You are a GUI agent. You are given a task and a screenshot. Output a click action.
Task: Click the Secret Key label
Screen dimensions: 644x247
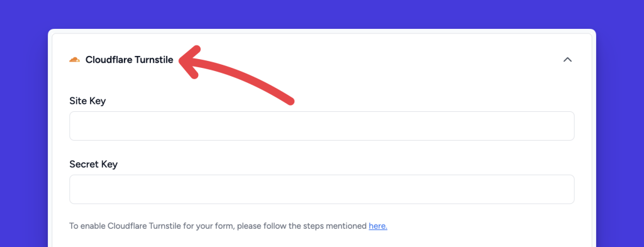(93, 165)
